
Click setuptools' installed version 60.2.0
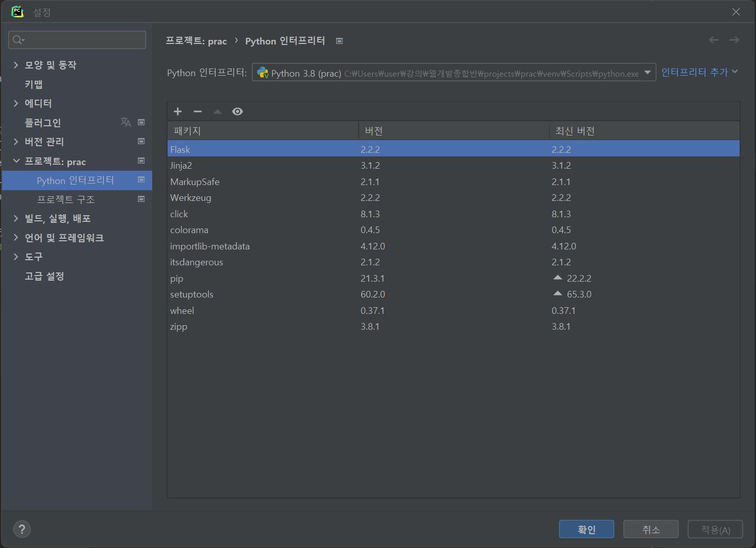373,294
